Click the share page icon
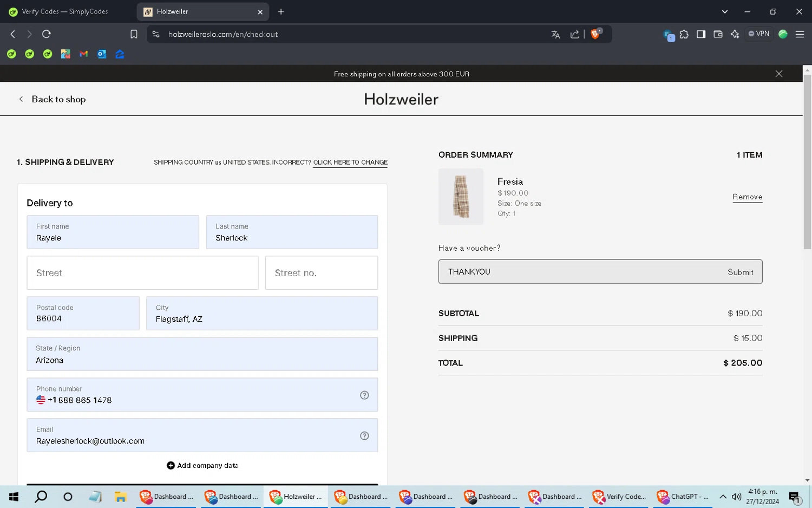 pyautogui.click(x=574, y=34)
